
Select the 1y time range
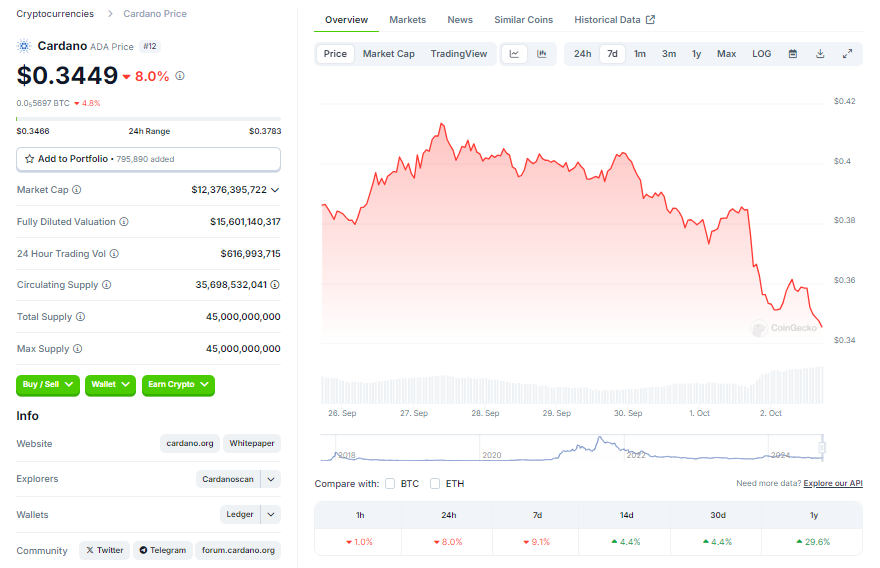[696, 54]
